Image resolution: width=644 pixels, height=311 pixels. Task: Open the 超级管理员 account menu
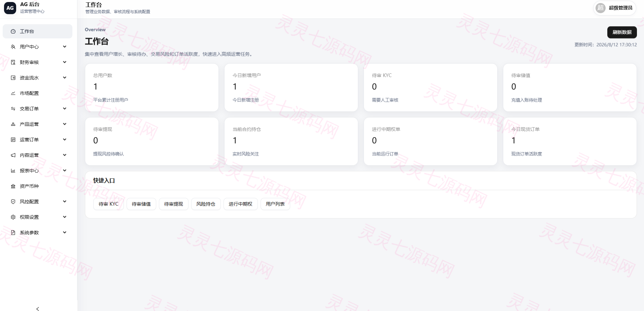point(615,8)
